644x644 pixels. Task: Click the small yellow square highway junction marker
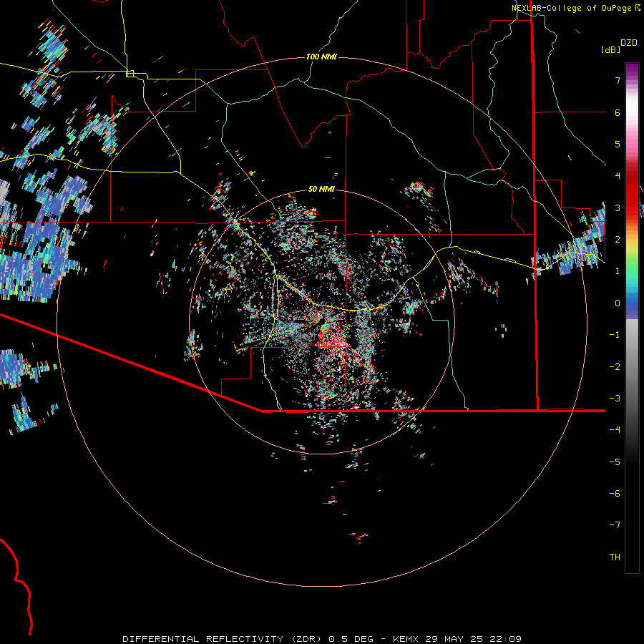click(130, 74)
